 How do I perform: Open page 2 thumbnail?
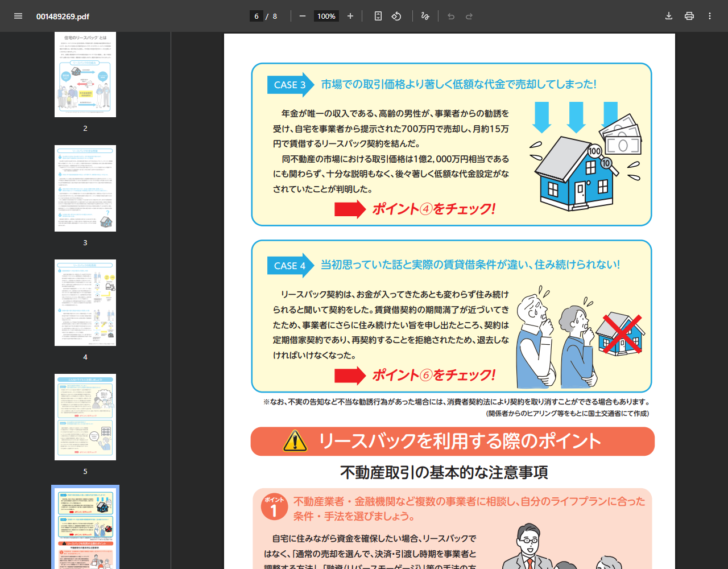(85, 74)
